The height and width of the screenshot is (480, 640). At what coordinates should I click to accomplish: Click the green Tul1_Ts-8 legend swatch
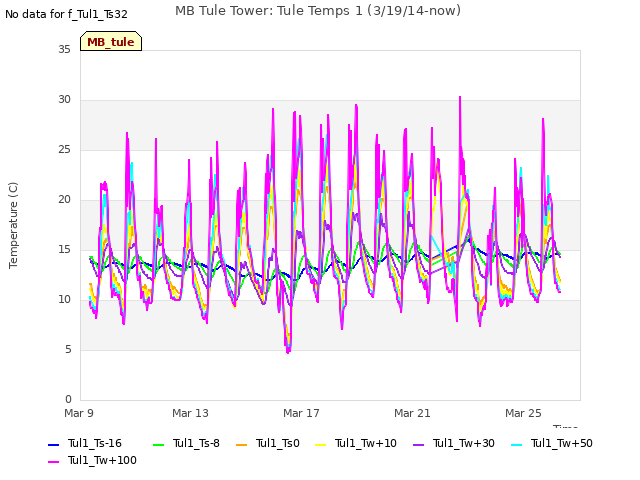point(158,444)
